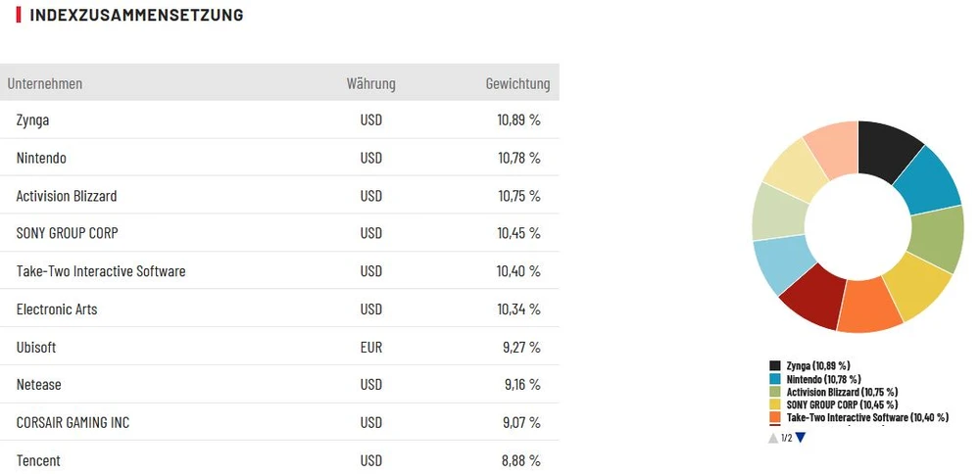Click the Electronic Arts company name

point(57,309)
